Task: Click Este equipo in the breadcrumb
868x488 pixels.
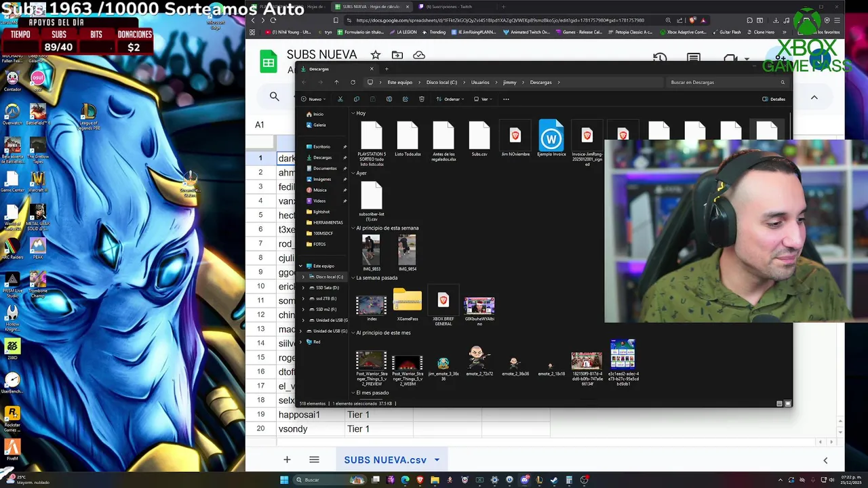Action: click(399, 82)
